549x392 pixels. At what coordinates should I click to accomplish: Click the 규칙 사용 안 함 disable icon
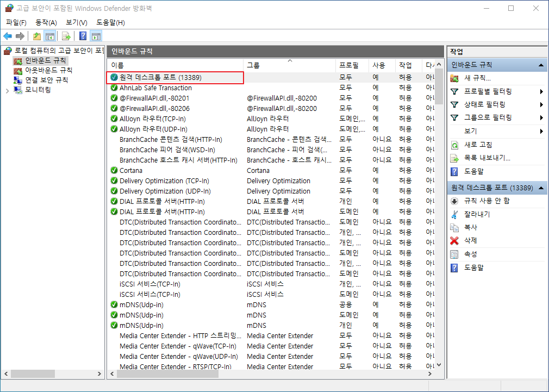point(454,201)
